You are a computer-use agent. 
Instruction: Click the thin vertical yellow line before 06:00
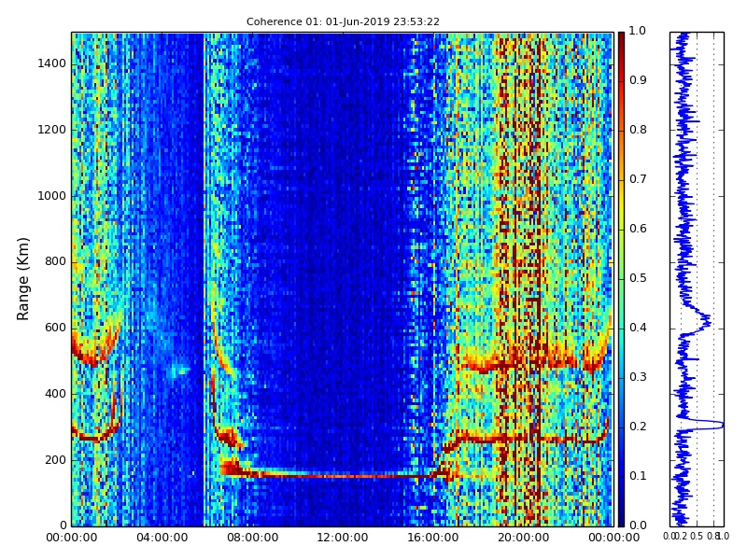click(204, 279)
